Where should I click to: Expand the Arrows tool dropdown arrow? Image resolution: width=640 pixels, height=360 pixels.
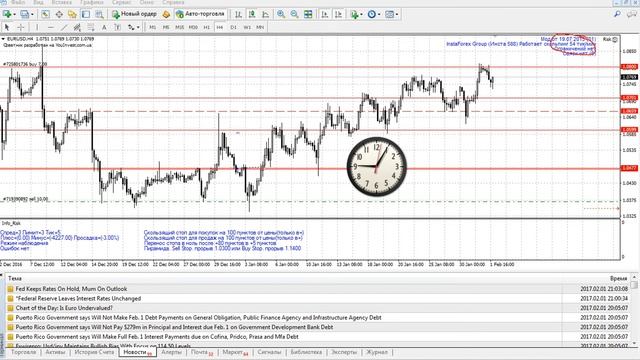(138, 28)
